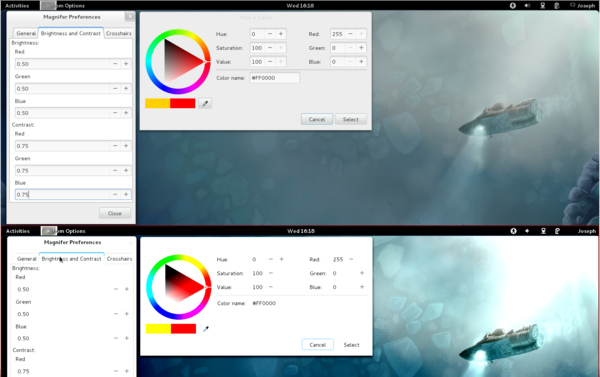Decrease Contrast Green with minus button
Screen dimensions: 600x377
pos(115,170)
